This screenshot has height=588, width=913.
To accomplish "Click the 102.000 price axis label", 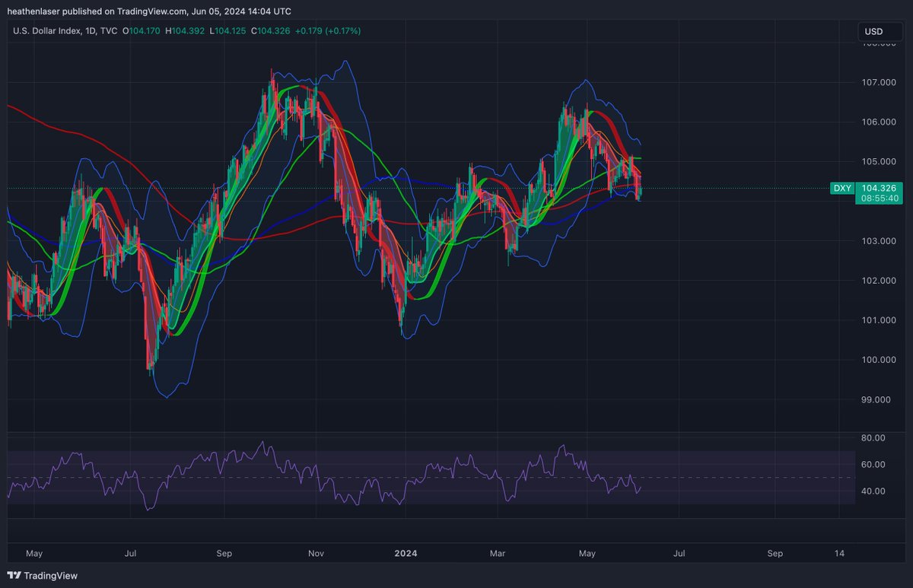I will click(879, 281).
